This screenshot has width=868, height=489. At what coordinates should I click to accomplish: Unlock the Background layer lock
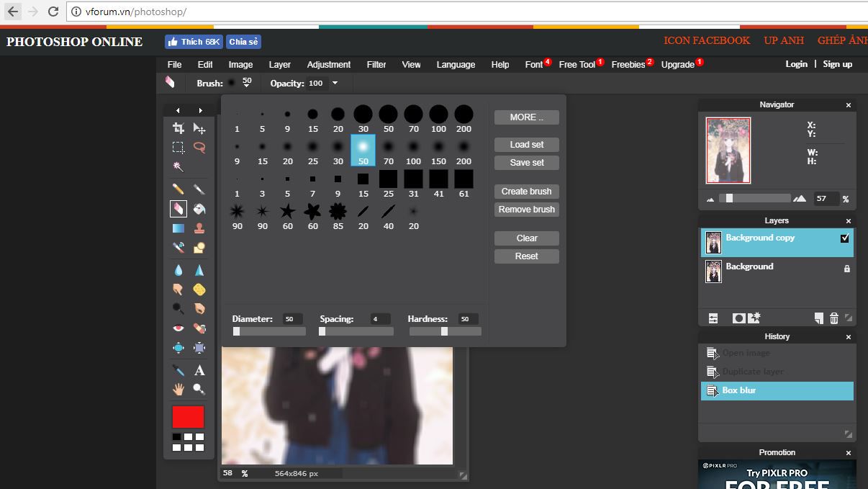pos(846,269)
